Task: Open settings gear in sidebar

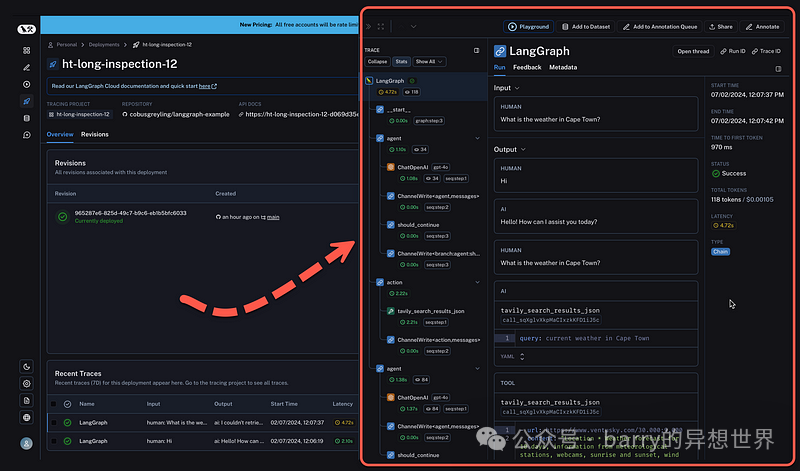Action: tap(27, 383)
